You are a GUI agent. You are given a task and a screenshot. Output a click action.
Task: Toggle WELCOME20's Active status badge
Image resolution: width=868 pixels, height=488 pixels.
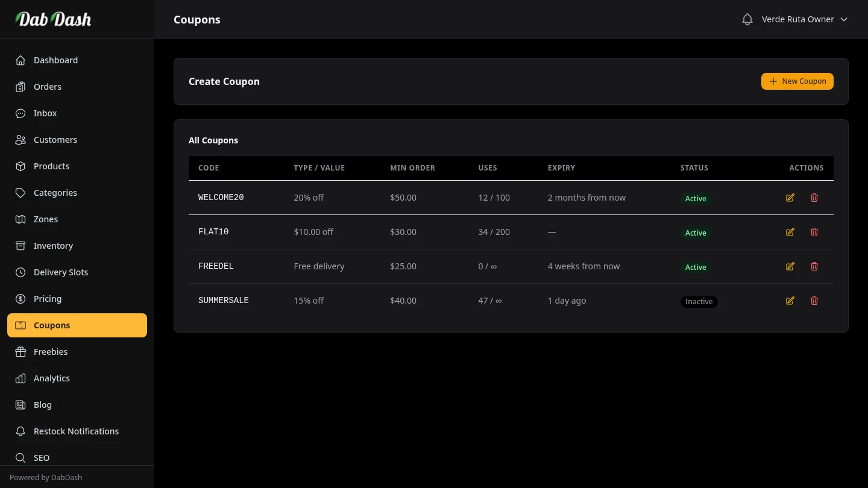coord(696,198)
